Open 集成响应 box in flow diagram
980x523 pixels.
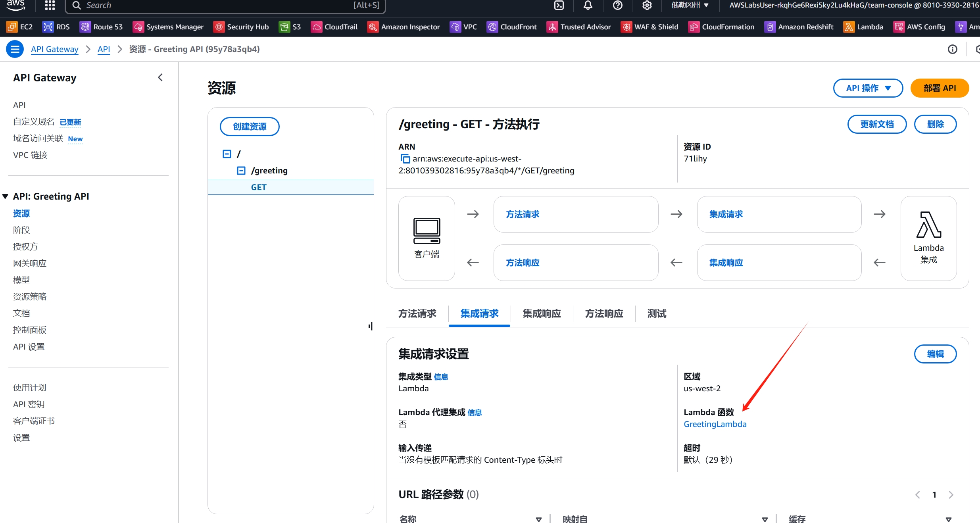coord(779,263)
